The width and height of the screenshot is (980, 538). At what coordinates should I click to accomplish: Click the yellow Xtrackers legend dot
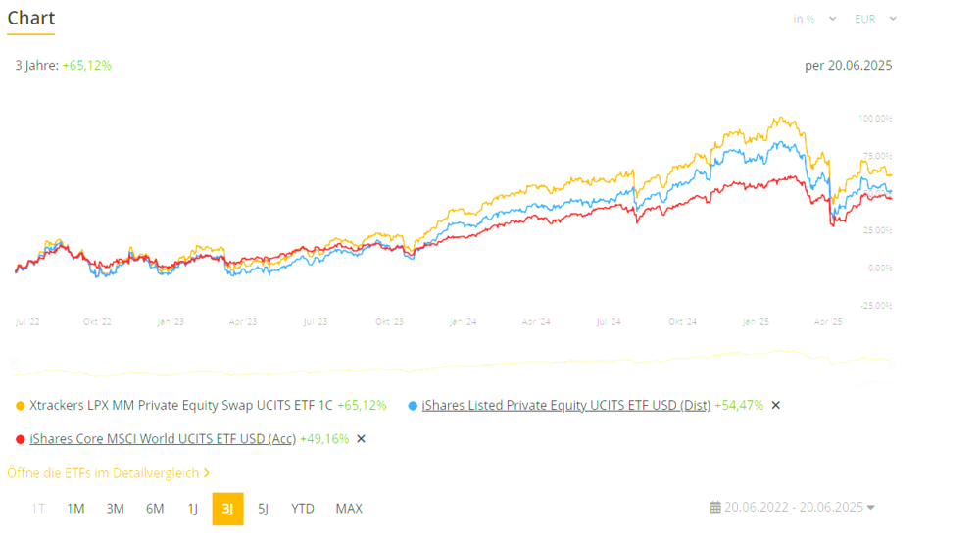[x=21, y=405]
